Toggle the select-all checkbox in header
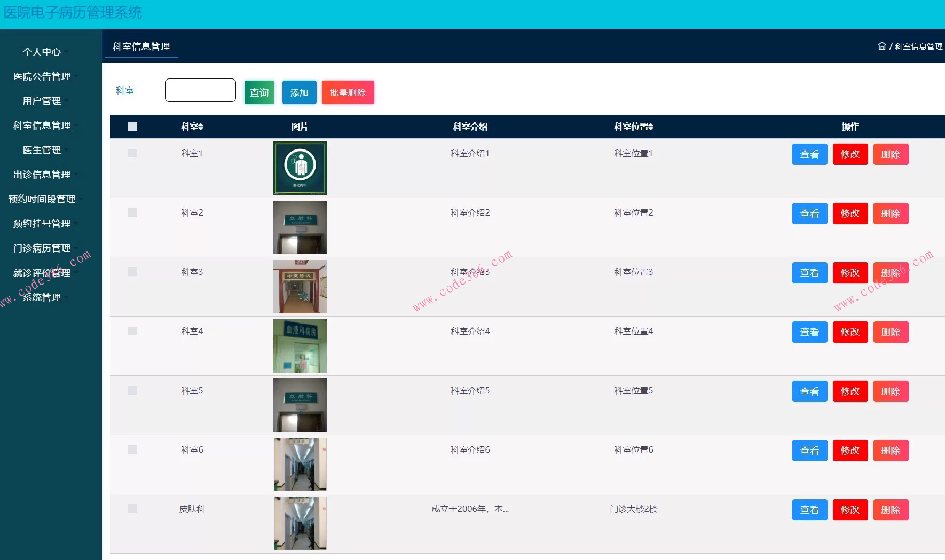Image resolution: width=945 pixels, height=560 pixels. point(132,127)
